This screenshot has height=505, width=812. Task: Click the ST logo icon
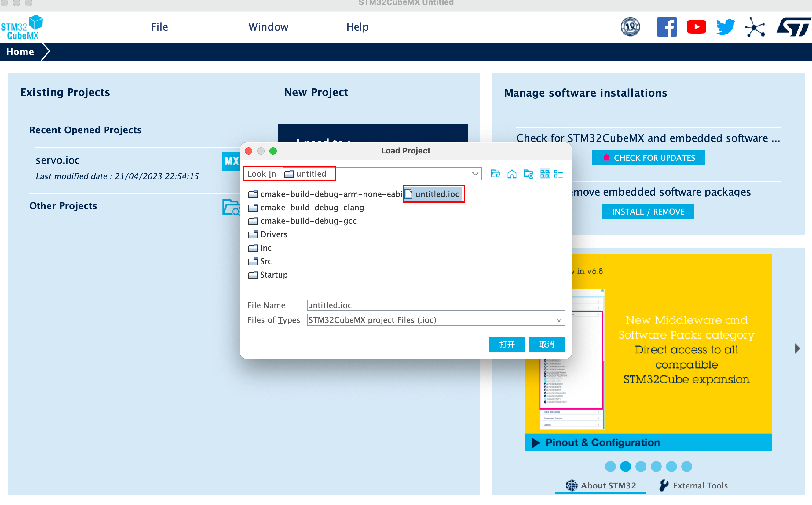(793, 27)
